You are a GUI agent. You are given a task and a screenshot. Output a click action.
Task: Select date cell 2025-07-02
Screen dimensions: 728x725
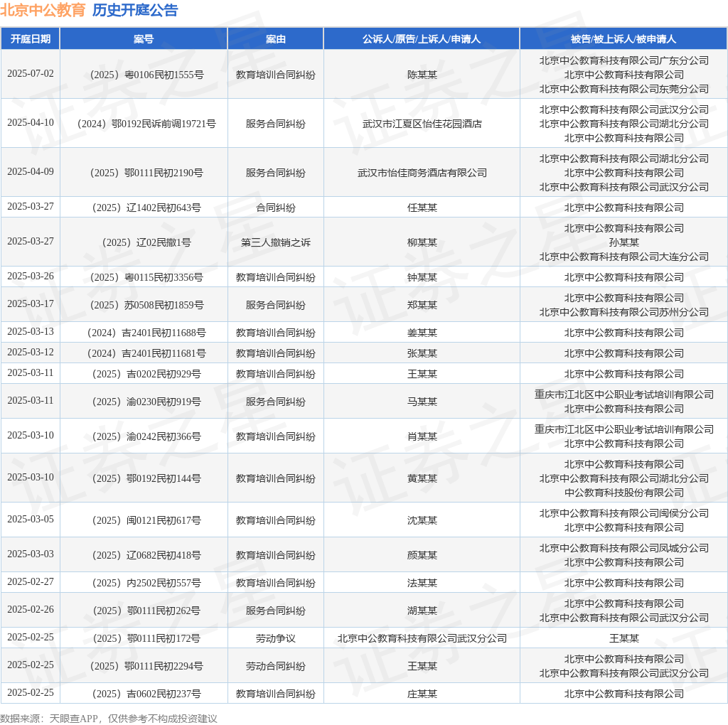(30, 74)
